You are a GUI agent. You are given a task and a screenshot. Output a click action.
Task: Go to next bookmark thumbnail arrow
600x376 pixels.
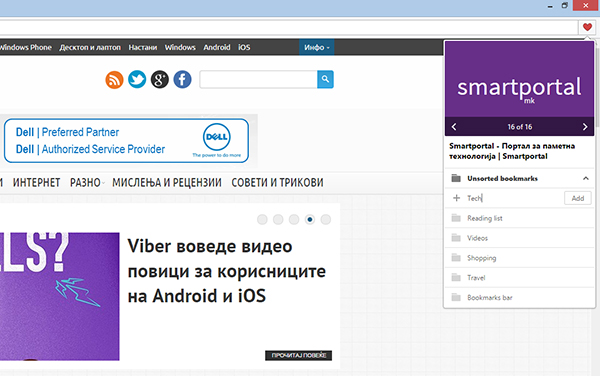point(585,127)
